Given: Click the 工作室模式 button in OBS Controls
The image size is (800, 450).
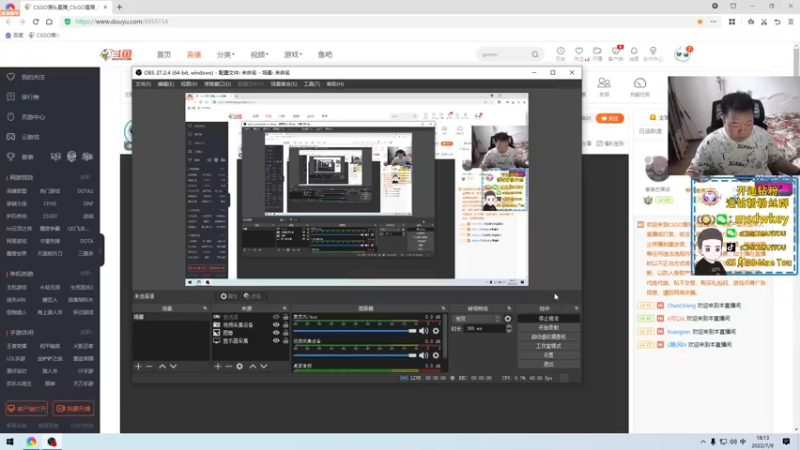Looking at the screenshot, I should (548, 346).
